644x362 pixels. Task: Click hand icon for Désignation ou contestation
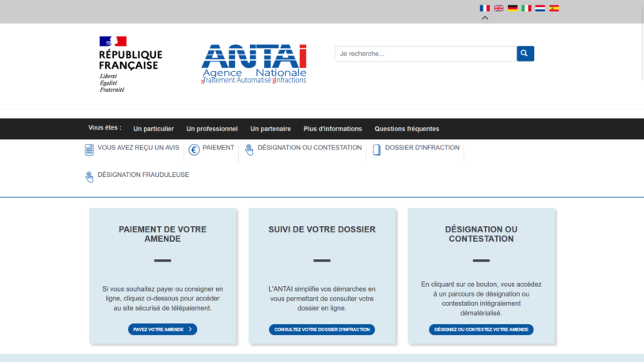(249, 150)
